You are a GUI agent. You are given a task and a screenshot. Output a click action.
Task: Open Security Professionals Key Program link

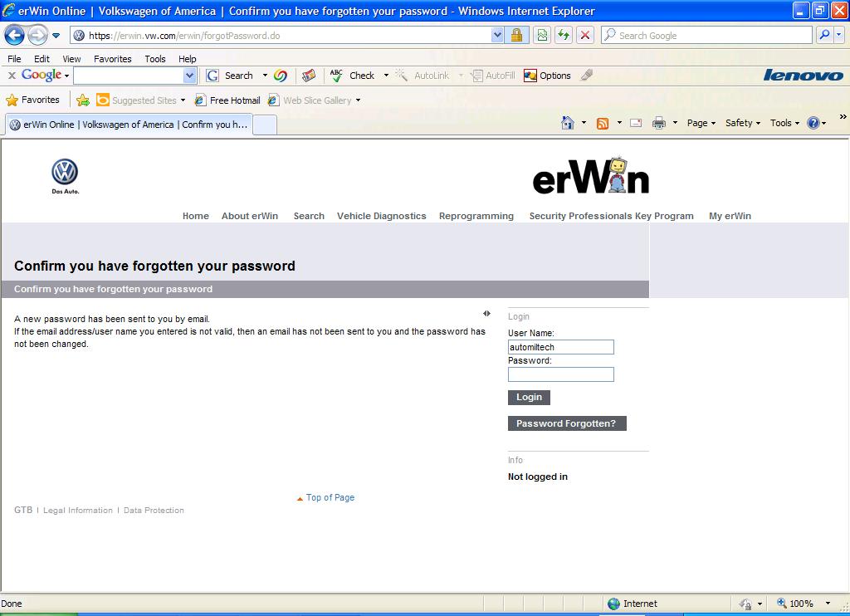click(x=612, y=216)
